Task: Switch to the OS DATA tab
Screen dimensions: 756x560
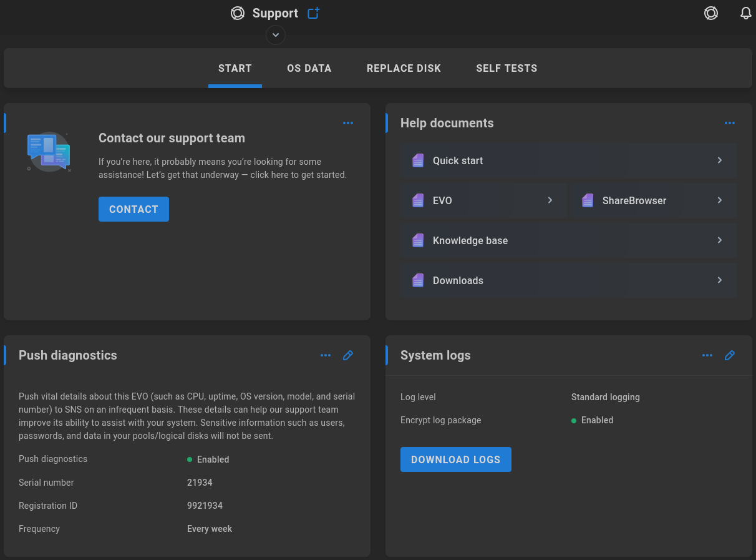Action: click(x=309, y=68)
